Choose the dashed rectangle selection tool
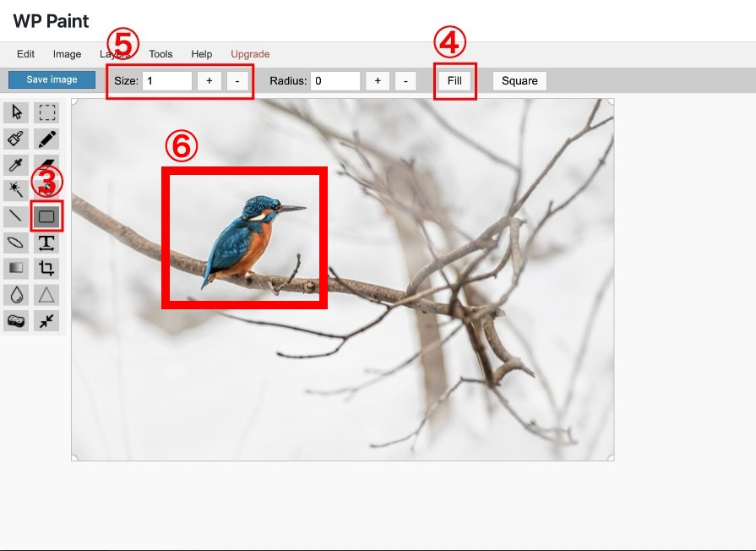Screen dimensions: 756x551 coord(46,112)
